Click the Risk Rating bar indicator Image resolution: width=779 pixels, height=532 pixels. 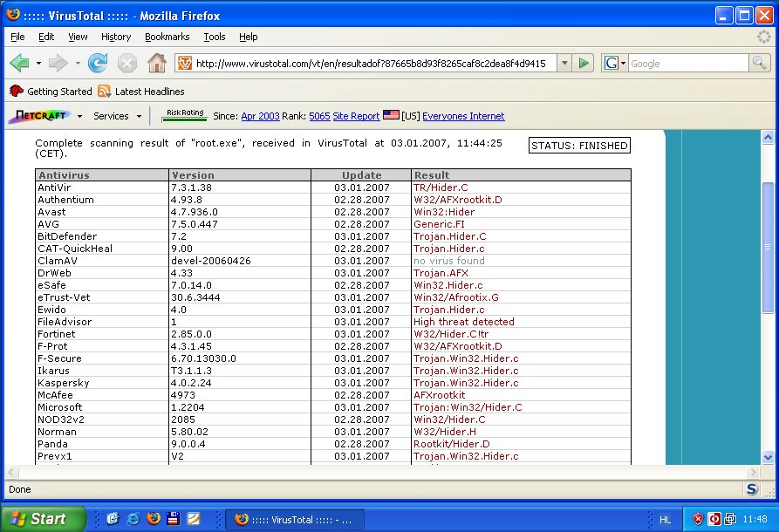pos(185,115)
